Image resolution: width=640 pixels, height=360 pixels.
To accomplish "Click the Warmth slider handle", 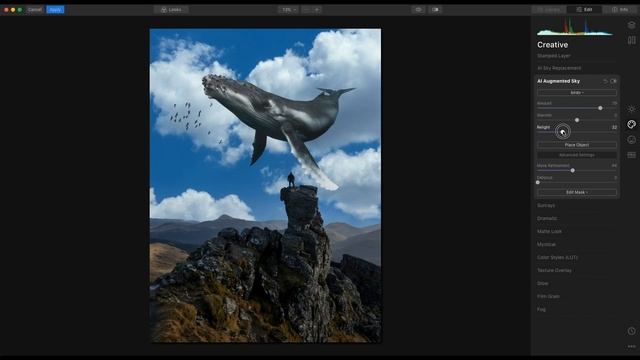I will 577,120.
